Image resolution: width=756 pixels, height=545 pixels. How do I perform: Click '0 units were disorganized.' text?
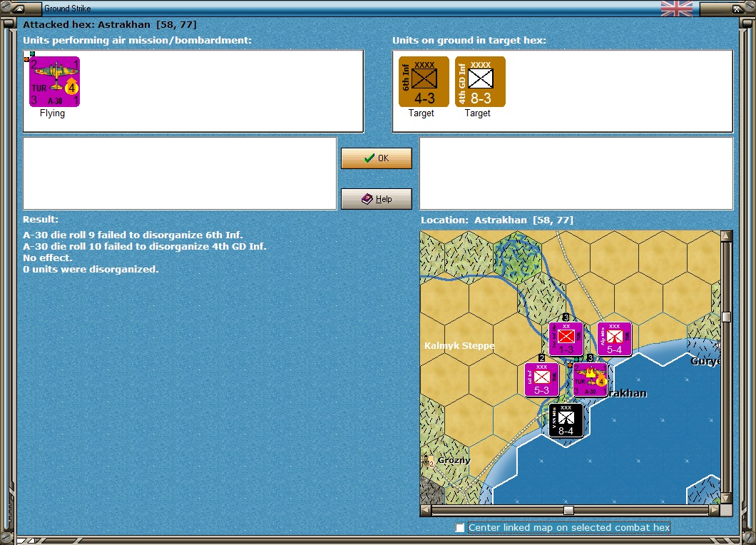tap(91, 269)
